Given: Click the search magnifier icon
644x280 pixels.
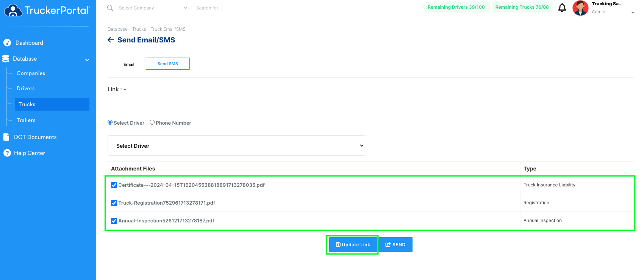Looking at the screenshot, I should pos(110,8).
